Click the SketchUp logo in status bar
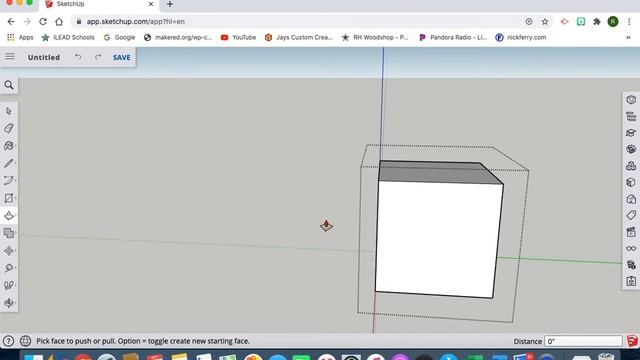This screenshot has height=360, width=640. click(x=632, y=341)
